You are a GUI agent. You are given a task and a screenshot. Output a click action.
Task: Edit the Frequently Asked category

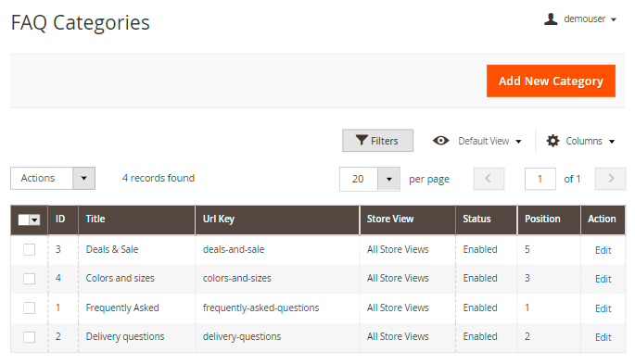pyautogui.click(x=603, y=308)
